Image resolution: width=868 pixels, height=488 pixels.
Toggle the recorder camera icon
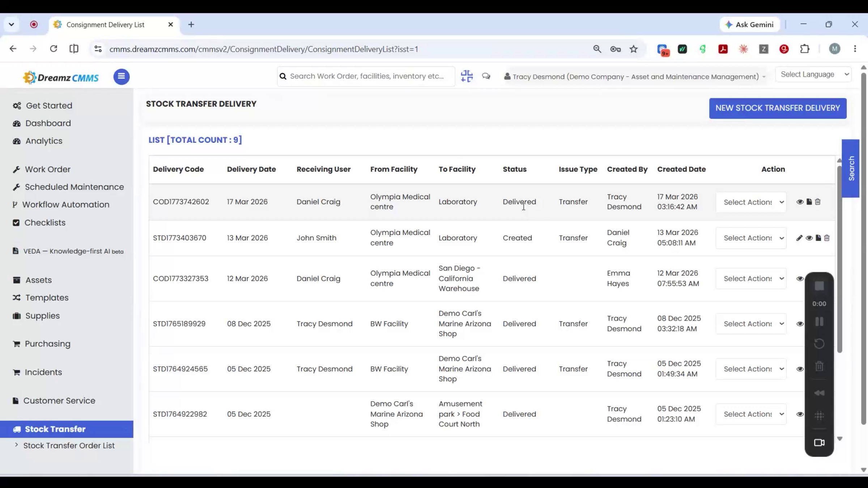819,443
